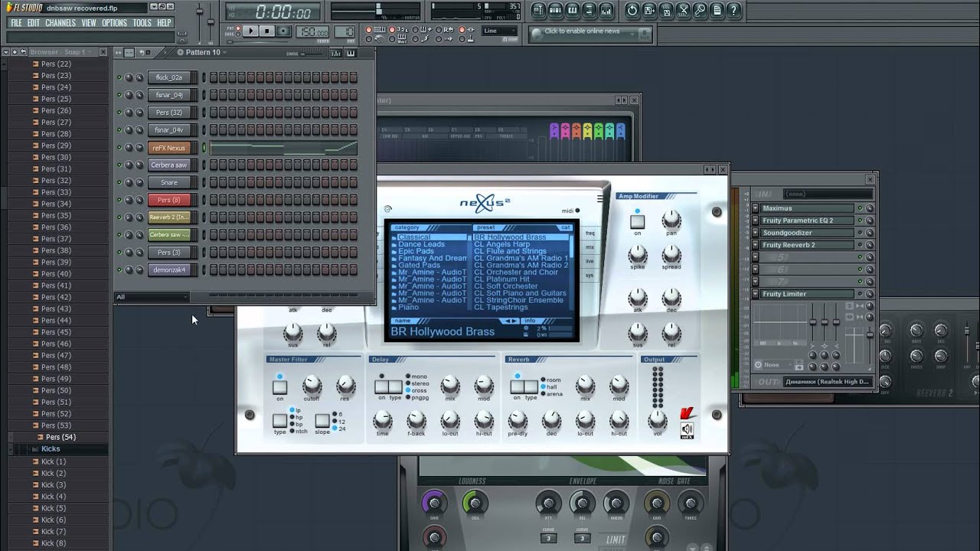Open the Line snap selector dropdown
This screenshot has height=551, width=980.
[x=501, y=31]
